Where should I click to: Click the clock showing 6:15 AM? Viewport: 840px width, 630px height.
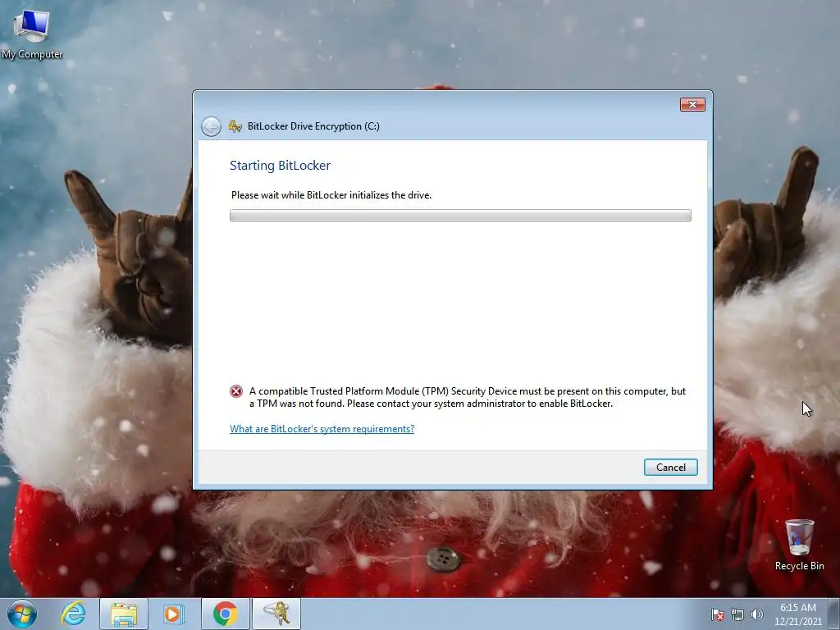click(x=797, y=614)
